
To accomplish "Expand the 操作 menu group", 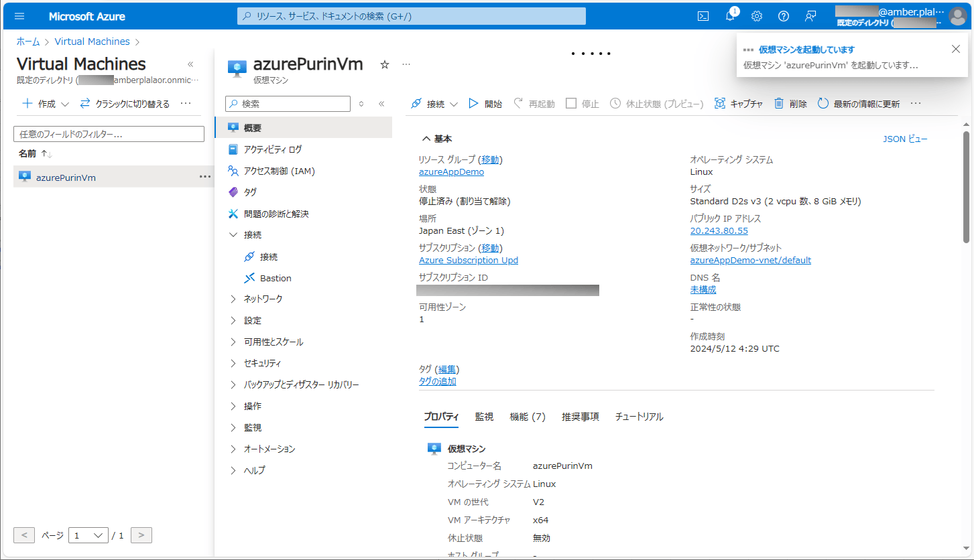I will (233, 406).
